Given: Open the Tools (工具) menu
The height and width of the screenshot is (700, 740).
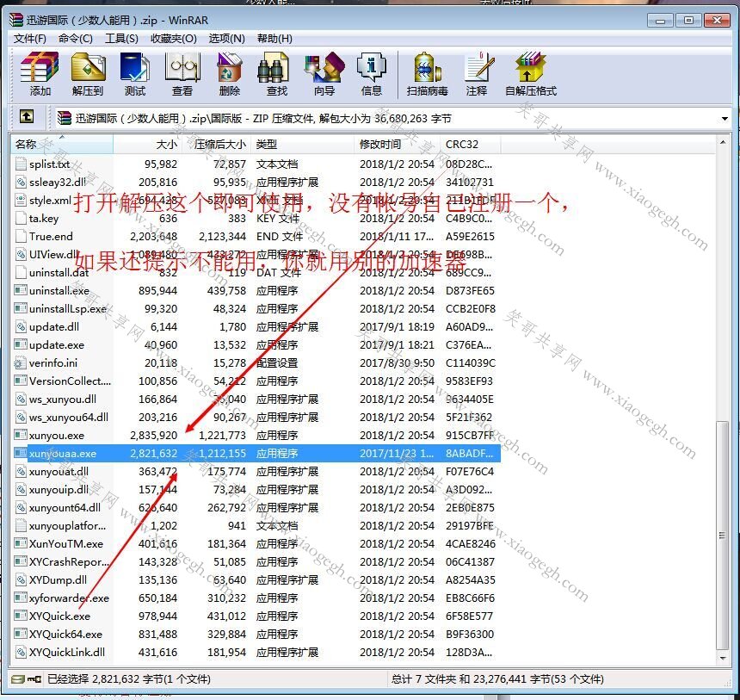Looking at the screenshot, I should click(x=121, y=39).
